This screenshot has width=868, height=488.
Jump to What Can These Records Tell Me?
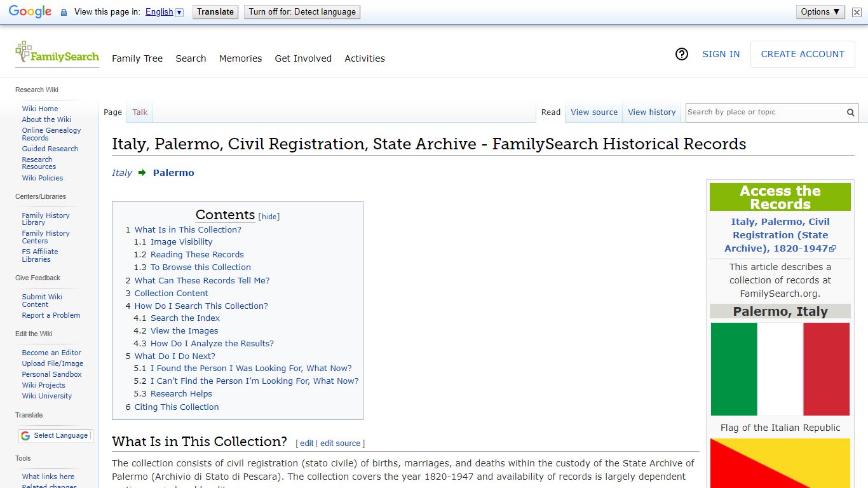coord(202,281)
